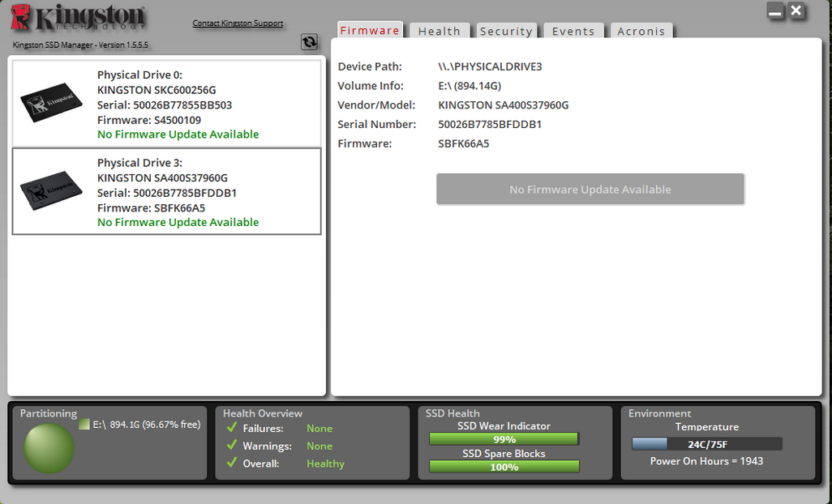Open Contact Kingston Support link
This screenshot has height=504, width=832.
(238, 23)
